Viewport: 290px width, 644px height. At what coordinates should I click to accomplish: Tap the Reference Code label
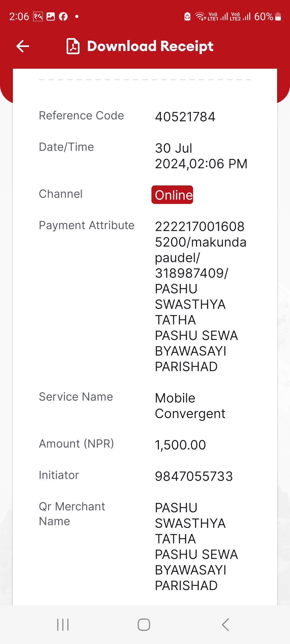81,116
